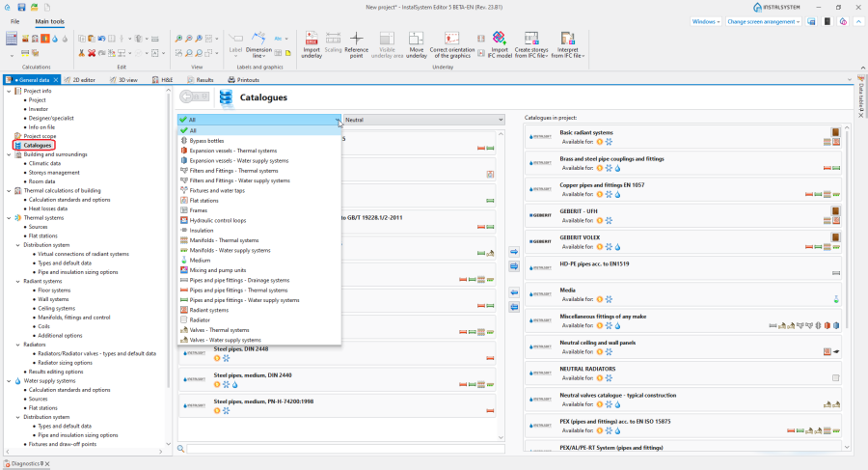
Task: Click the left arrow to remove the catalogue from the project
Action: pyautogui.click(x=514, y=292)
